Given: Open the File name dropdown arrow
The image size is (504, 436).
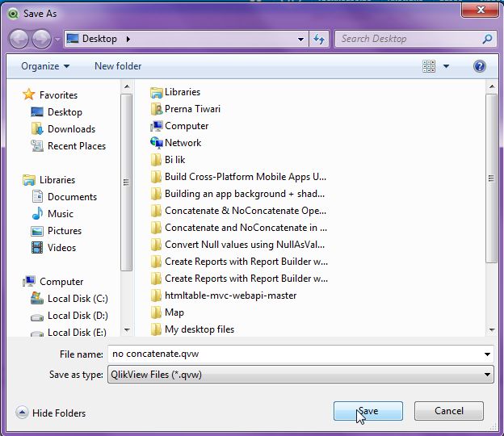Looking at the screenshot, I should [487, 354].
